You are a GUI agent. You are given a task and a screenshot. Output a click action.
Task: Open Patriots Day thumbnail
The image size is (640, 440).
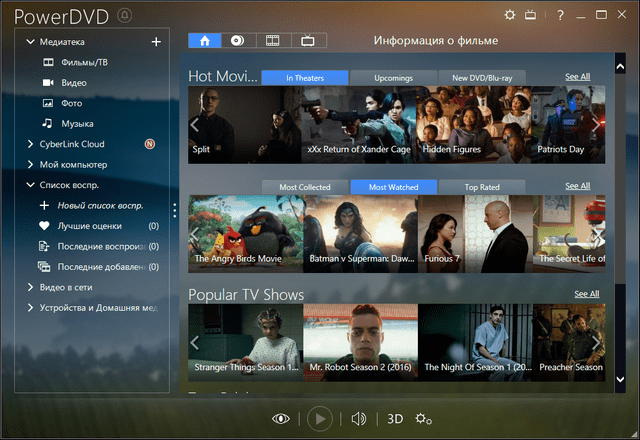click(x=568, y=125)
